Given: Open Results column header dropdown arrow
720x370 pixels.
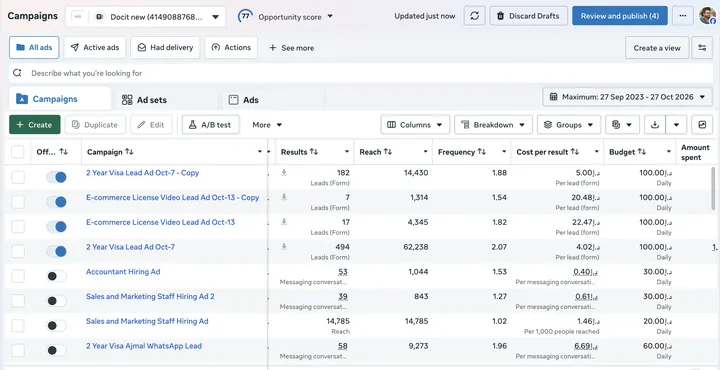Looking at the screenshot, I should [x=347, y=152].
